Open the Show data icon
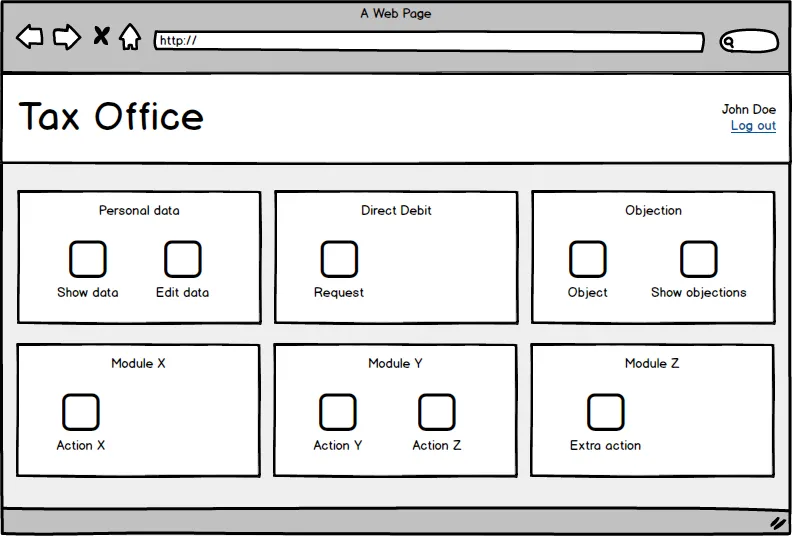792x536 pixels. (x=88, y=259)
